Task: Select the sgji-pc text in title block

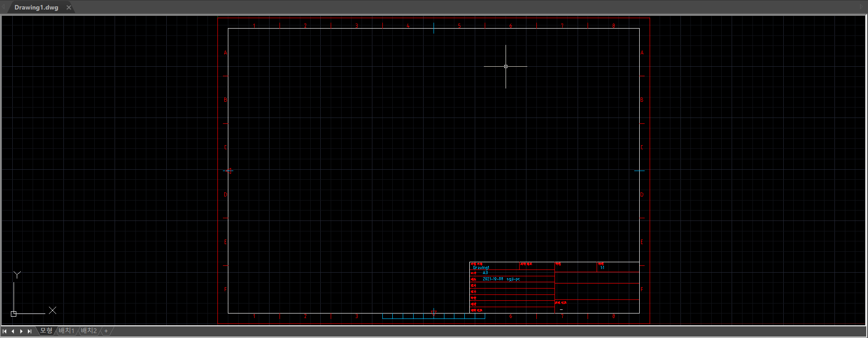Action: tap(513, 279)
